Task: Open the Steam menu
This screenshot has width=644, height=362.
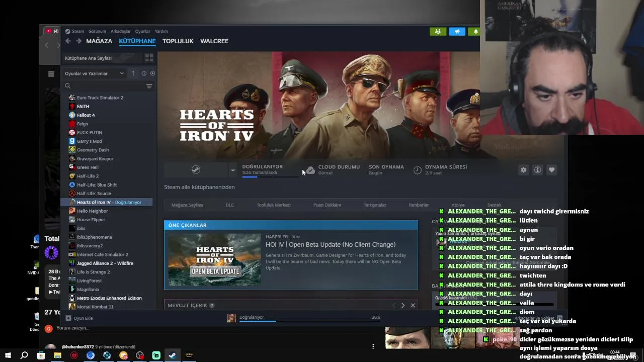Action: click(x=77, y=31)
